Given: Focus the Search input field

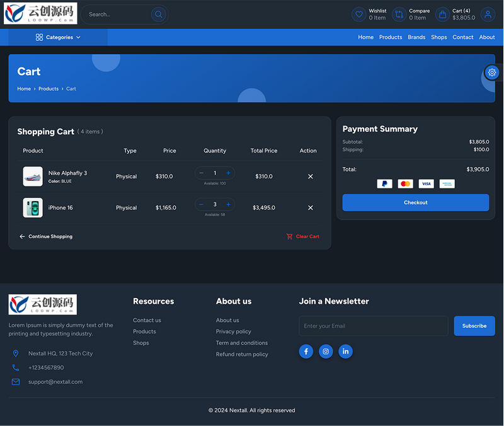Looking at the screenshot, I should click(118, 14).
